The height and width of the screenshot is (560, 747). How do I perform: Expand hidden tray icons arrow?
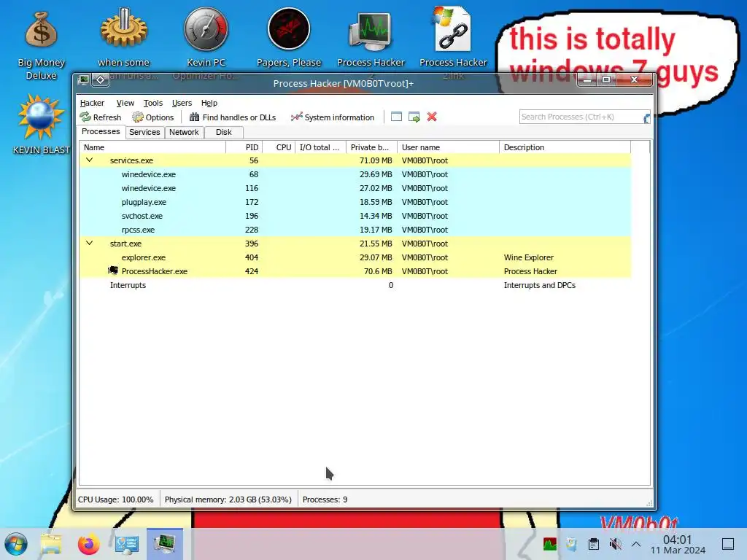636,544
